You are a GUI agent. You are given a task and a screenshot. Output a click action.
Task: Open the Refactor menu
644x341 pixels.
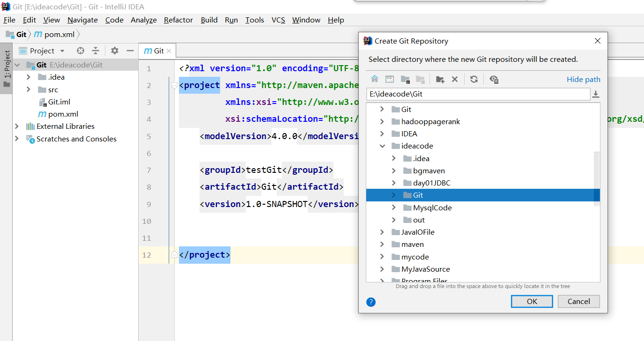[x=178, y=20]
